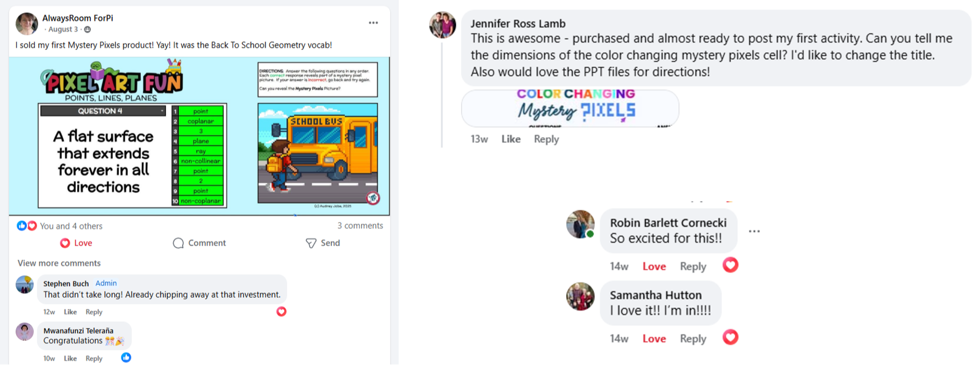Click heart reaction on Samantha Hutton's comment
Viewport: 980px width, 365px height.
[730, 337]
